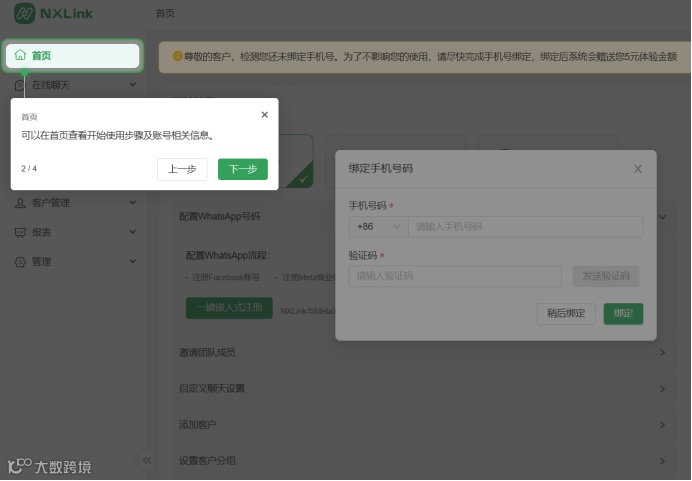Click 上一步 previous step button

[182, 169]
